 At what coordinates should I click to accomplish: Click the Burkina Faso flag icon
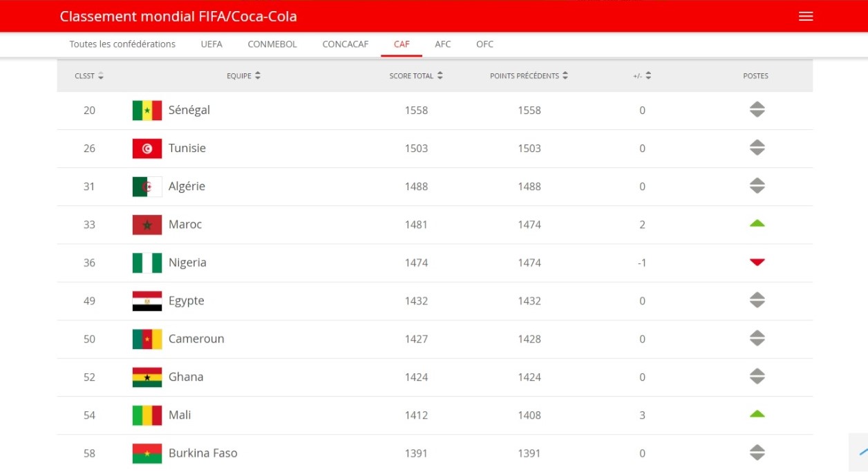point(147,453)
